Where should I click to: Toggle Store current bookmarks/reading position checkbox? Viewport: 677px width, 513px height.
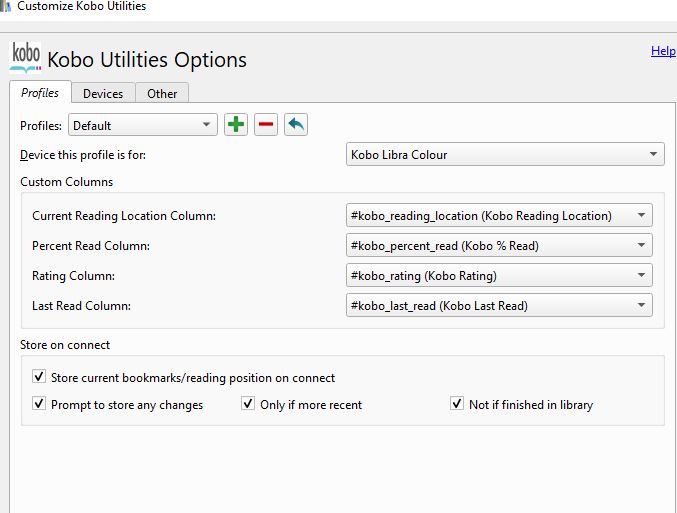pos(39,377)
